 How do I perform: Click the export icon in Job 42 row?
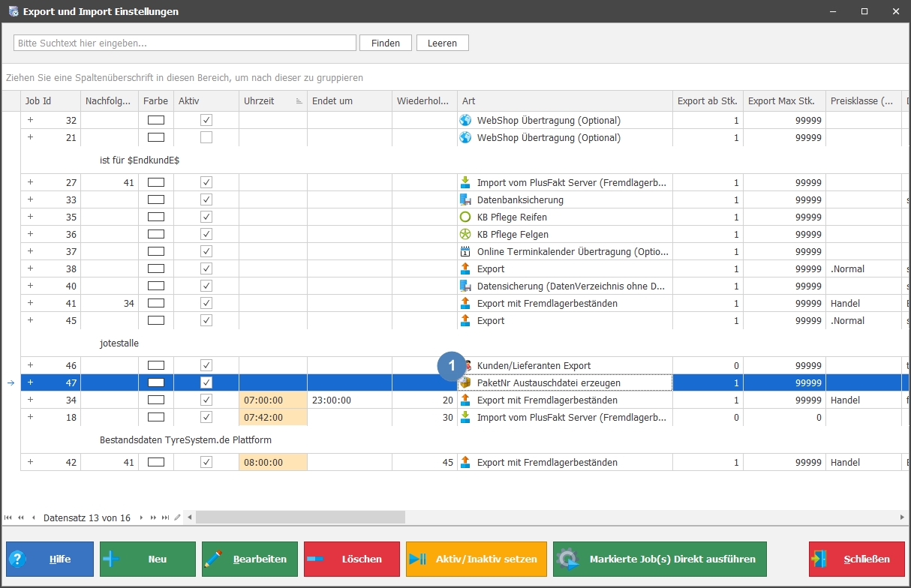click(x=465, y=462)
